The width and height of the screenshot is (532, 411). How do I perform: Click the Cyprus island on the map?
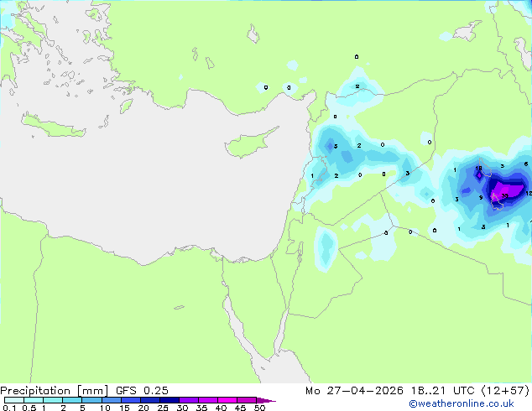tap(248, 144)
